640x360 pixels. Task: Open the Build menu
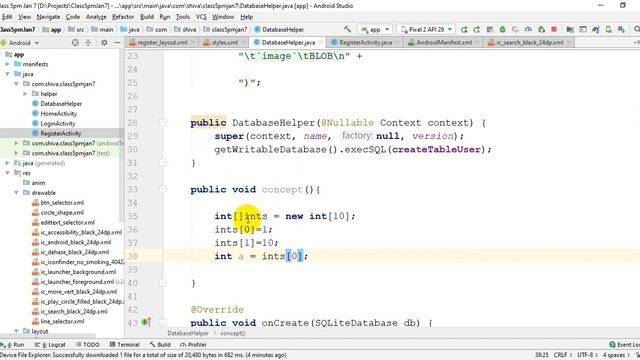[147, 17]
